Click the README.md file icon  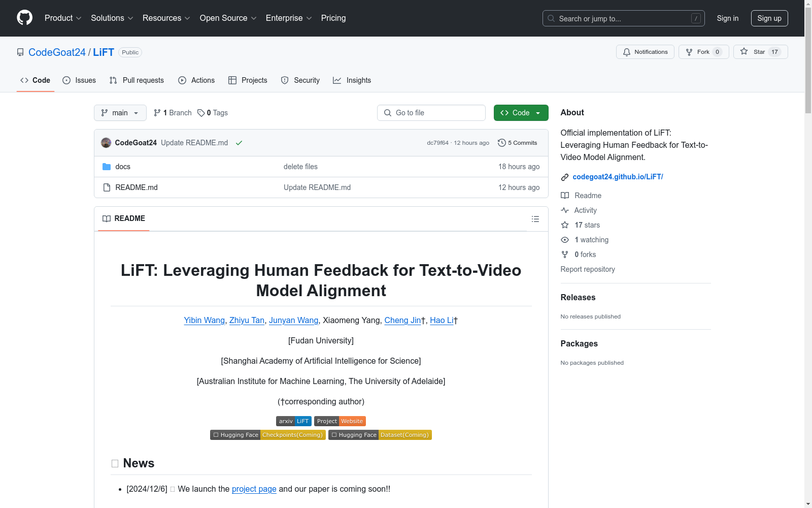107,187
